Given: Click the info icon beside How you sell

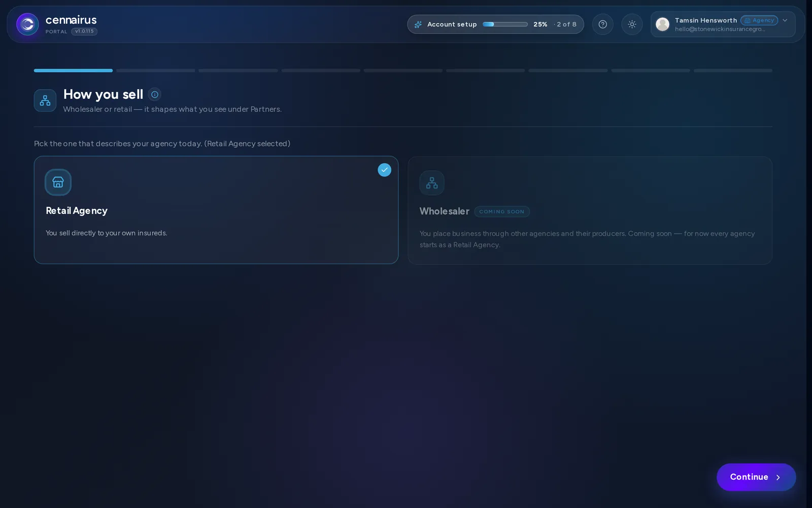Looking at the screenshot, I should point(155,94).
